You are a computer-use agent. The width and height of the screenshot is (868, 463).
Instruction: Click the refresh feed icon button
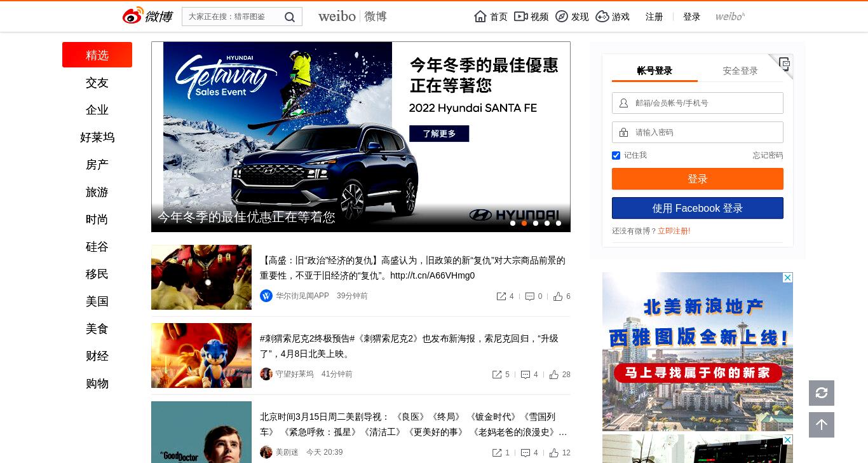pyautogui.click(x=822, y=393)
